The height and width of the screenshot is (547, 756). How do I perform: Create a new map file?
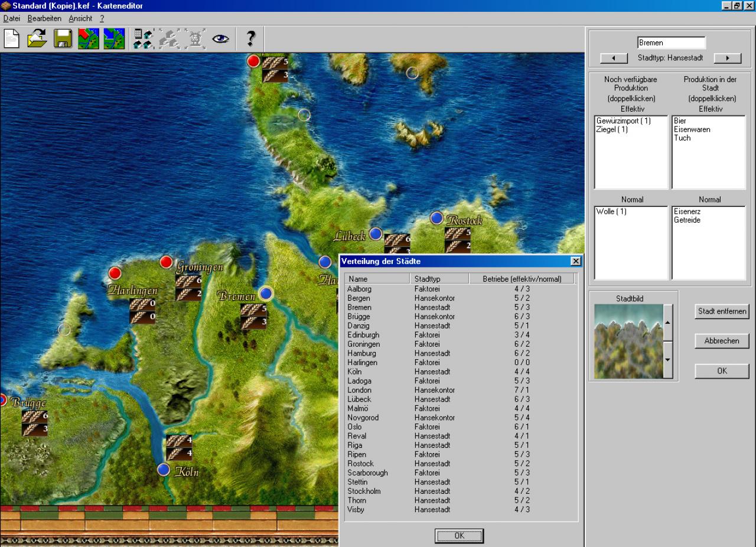point(12,39)
